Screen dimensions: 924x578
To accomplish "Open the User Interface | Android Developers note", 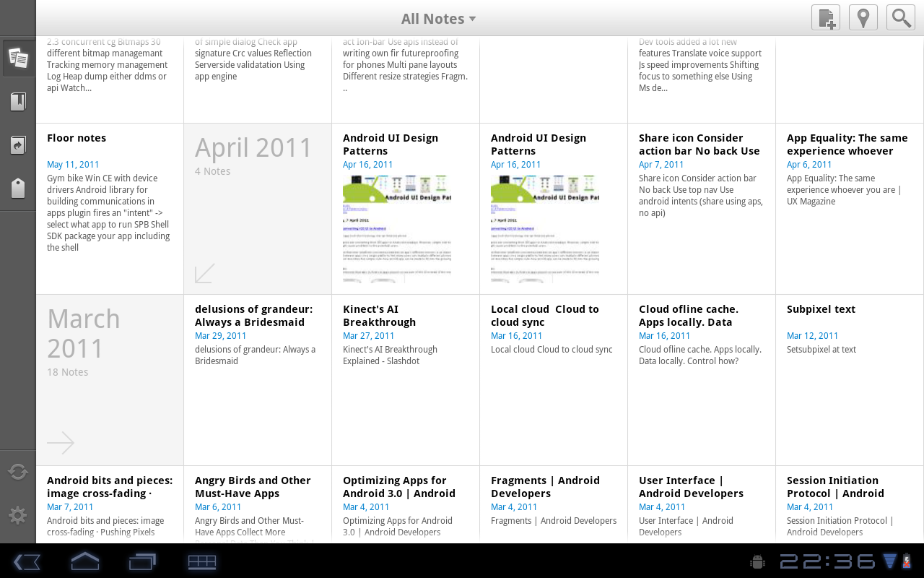I will [x=702, y=504].
